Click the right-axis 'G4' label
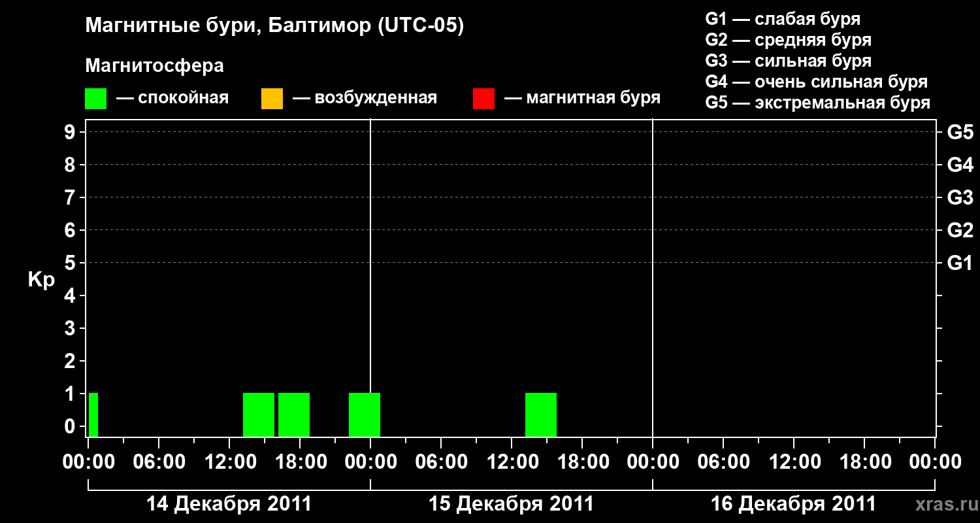Screen dimensions: 980x523 click(x=960, y=165)
